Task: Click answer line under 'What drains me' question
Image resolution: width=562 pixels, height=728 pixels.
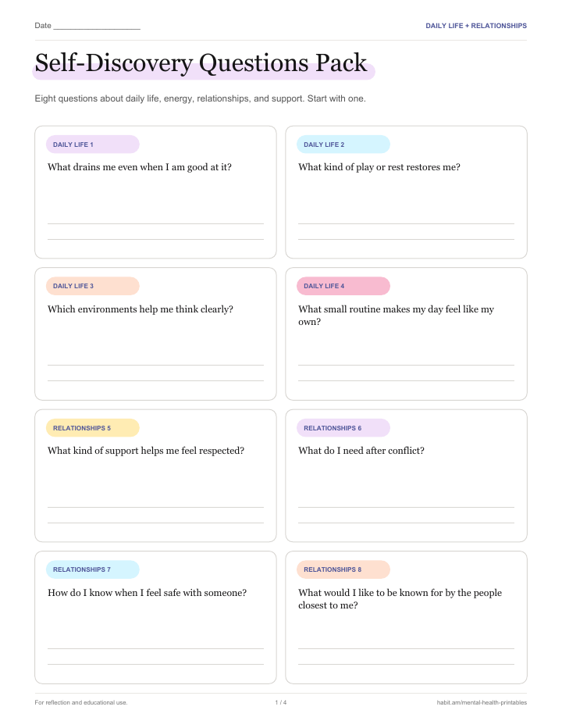Action: 155,223
